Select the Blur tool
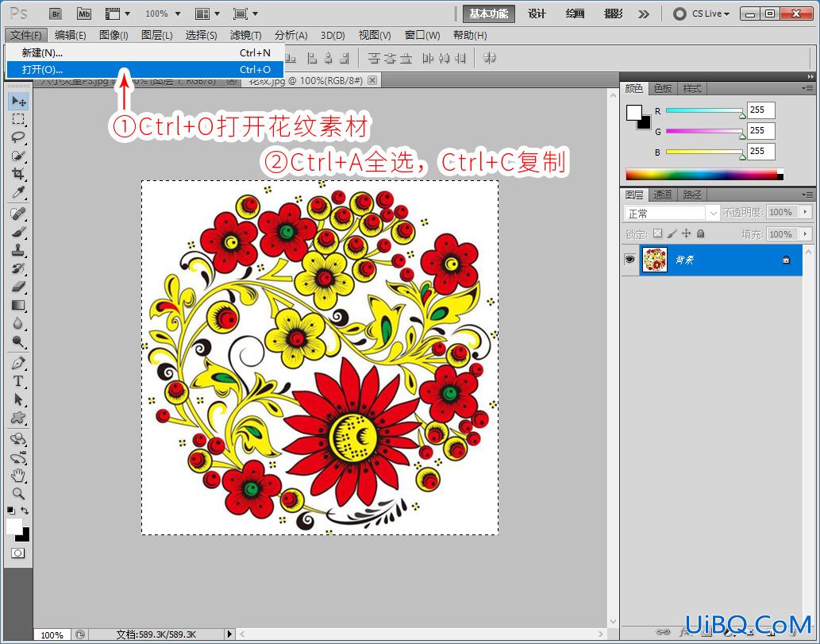Image resolution: width=820 pixels, height=644 pixels. pos(18,323)
